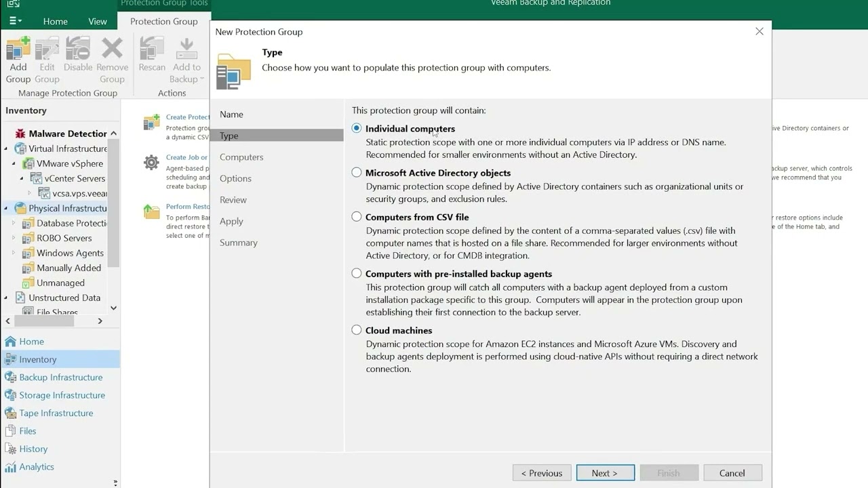Click the vCenter Servers node icon
The image size is (868, 488).
point(37,178)
